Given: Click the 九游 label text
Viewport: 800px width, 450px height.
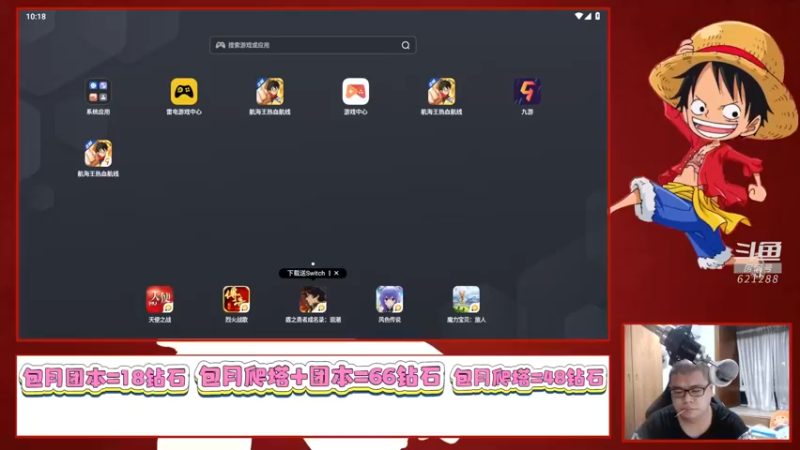Looking at the screenshot, I should [x=527, y=112].
